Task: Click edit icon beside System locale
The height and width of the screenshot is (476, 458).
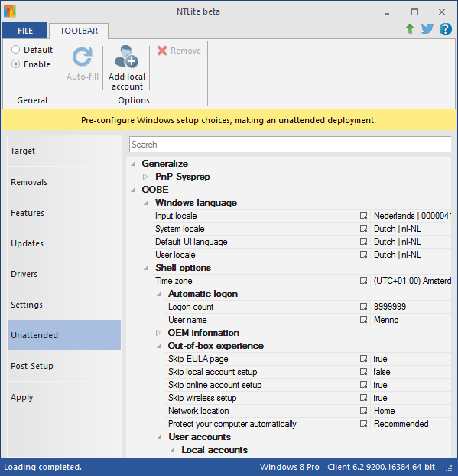Action: pos(363,229)
